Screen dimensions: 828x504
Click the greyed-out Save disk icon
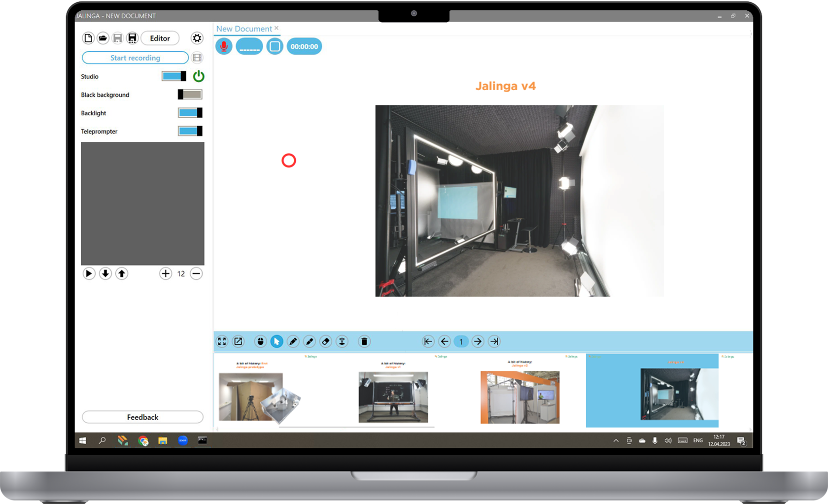click(x=118, y=38)
